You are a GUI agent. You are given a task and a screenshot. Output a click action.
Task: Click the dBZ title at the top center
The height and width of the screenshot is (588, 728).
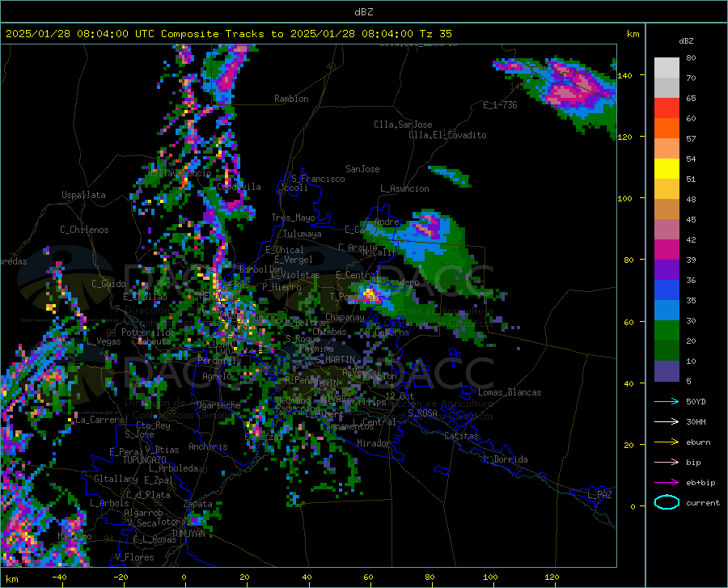[x=363, y=12]
